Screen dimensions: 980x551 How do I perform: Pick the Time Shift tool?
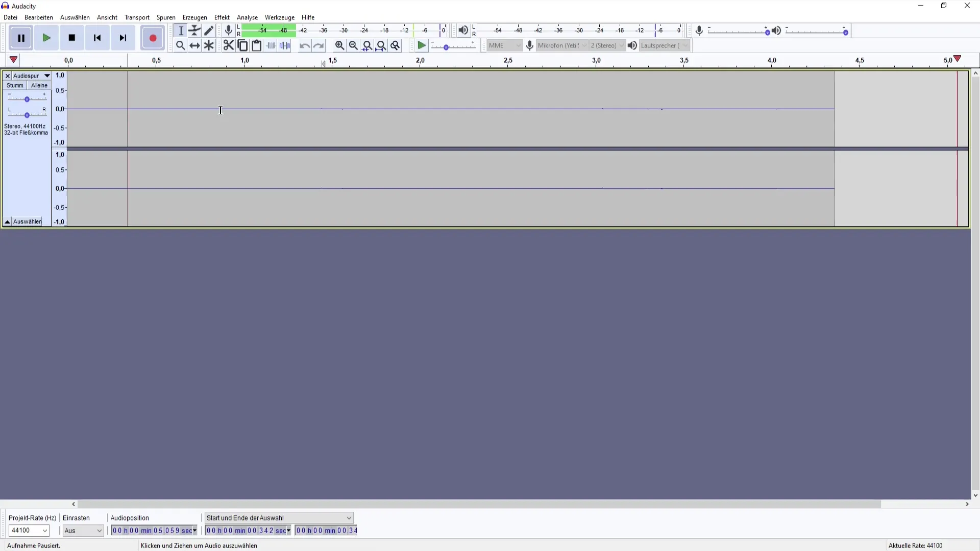pos(194,45)
